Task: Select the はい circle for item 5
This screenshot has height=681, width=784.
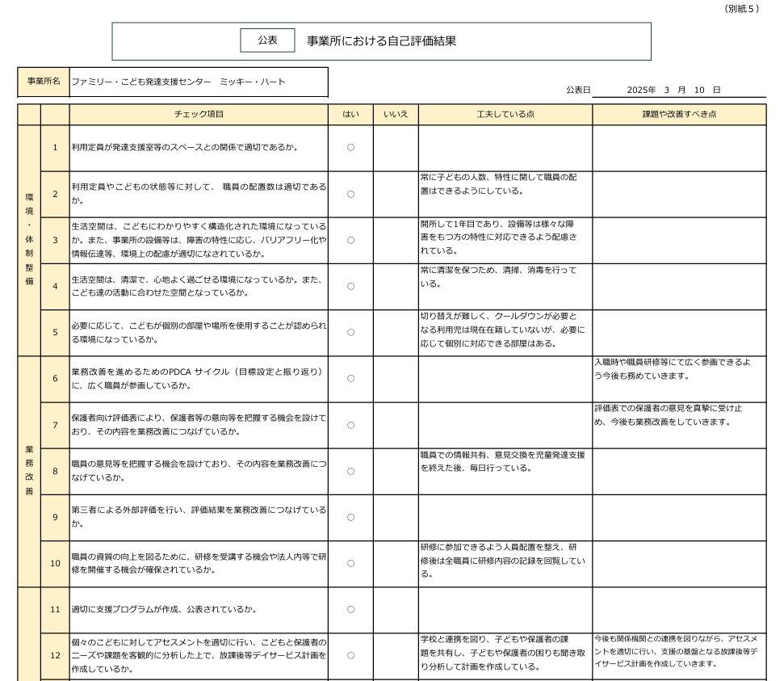Action: pyautogui.click(x=350, y=332)
